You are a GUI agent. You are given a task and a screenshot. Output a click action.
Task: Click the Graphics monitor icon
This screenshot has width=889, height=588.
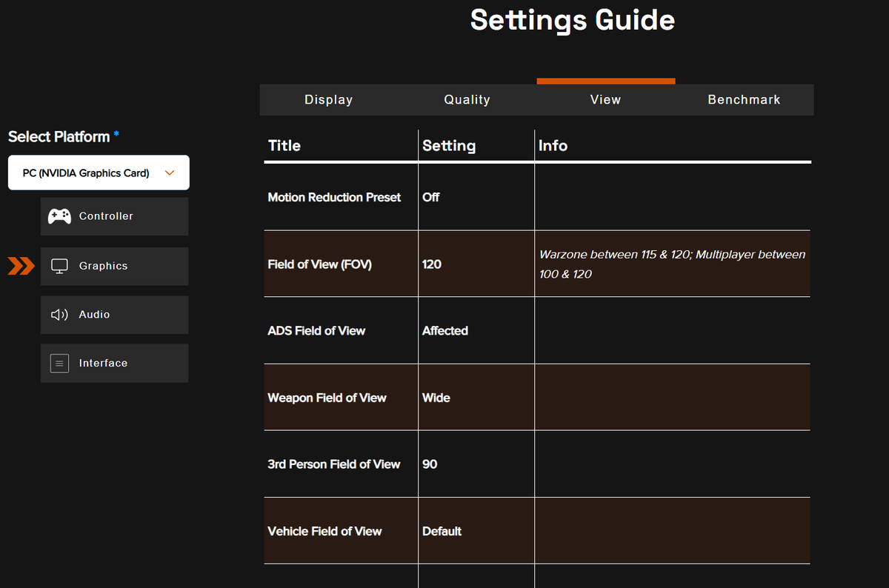point(59,265)
